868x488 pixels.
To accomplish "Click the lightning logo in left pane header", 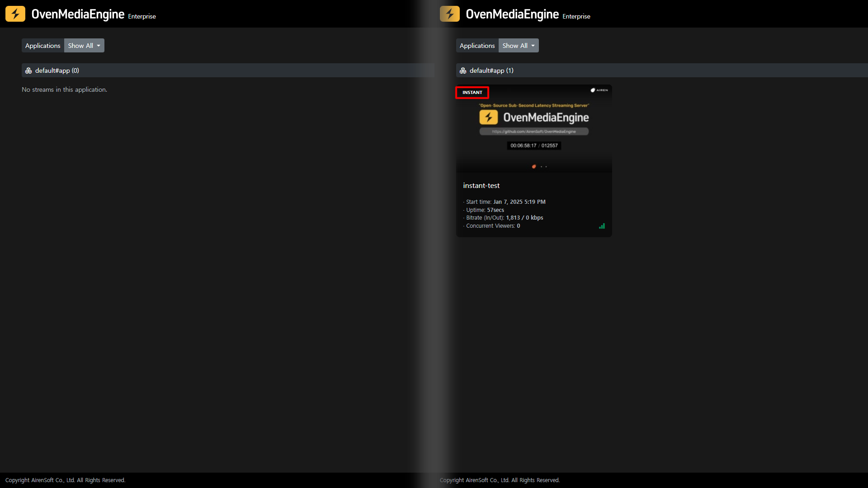I will point(15,14).
